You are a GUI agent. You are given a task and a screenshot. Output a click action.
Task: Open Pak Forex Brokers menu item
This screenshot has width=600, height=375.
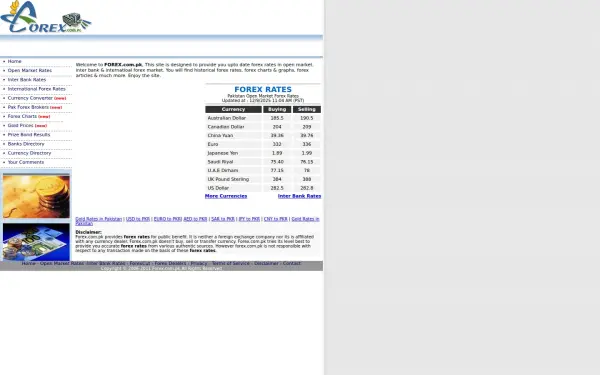[28, 107]
